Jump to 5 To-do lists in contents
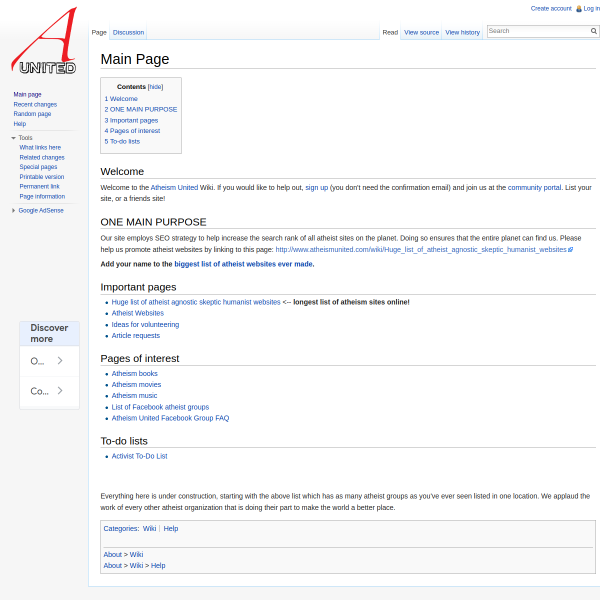 [122, 142]
